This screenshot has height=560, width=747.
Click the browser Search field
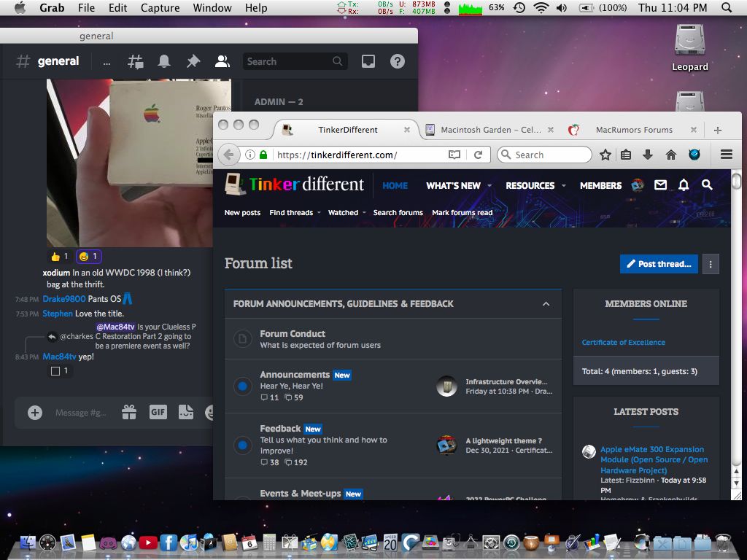pos(544,155)
